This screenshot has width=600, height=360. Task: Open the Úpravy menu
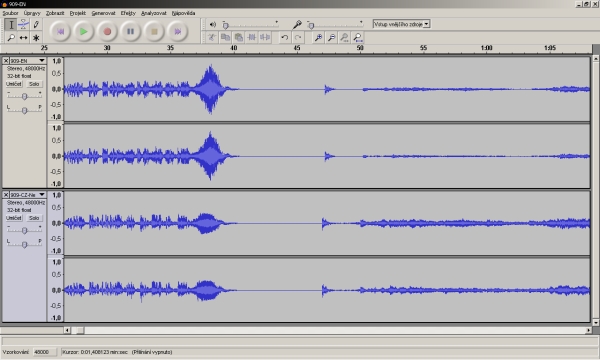(x=32, y=13)
